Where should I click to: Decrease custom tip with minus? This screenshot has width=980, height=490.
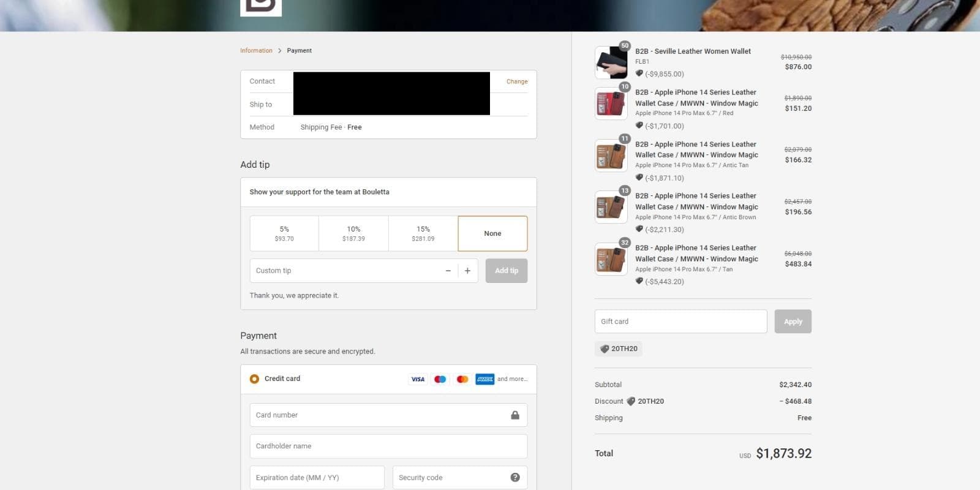coord(448,271)
